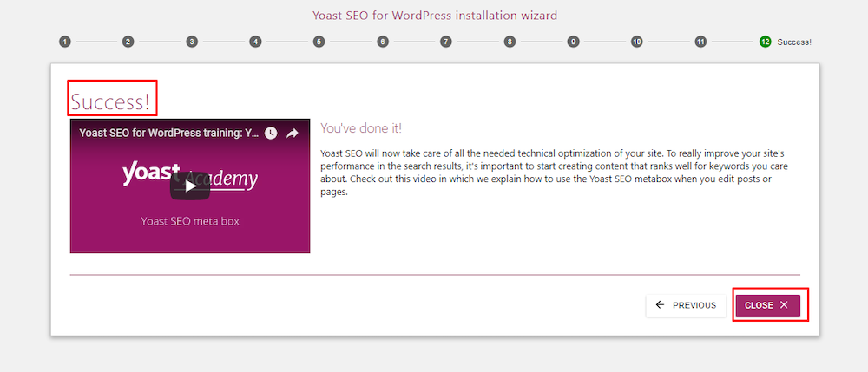This screenshot has width=868, height=372.
Task: Click the video share arrow icon
Action: click(x=293, y=133)
